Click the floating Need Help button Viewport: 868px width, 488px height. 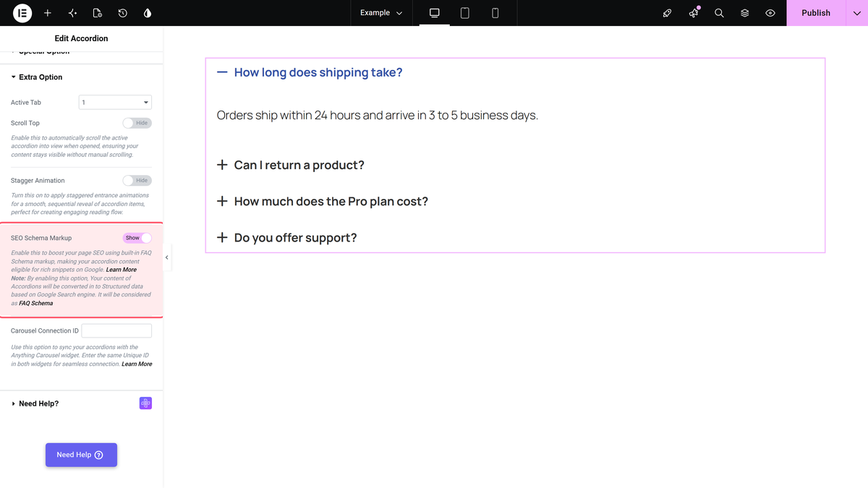(81, 455)
